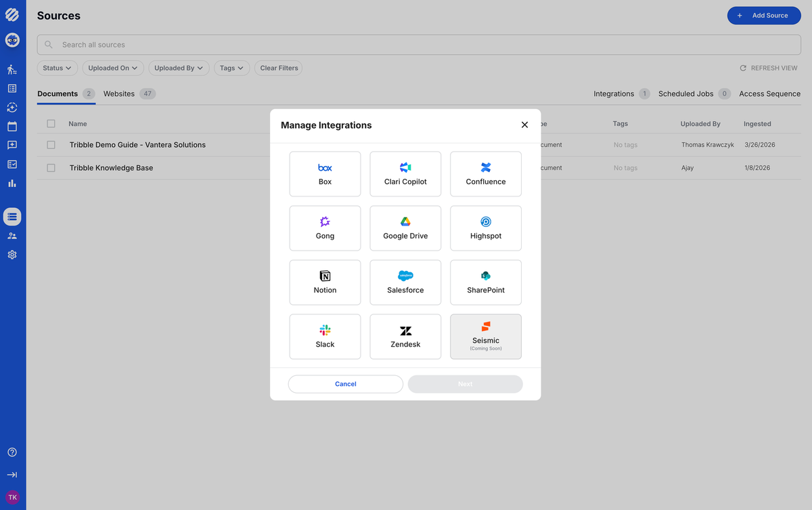Image resolution: width=812 pixels, height=510 pixels.
Task: Check the Tribble Knowledge Base row checkbox
Action: tap(51, 168)
